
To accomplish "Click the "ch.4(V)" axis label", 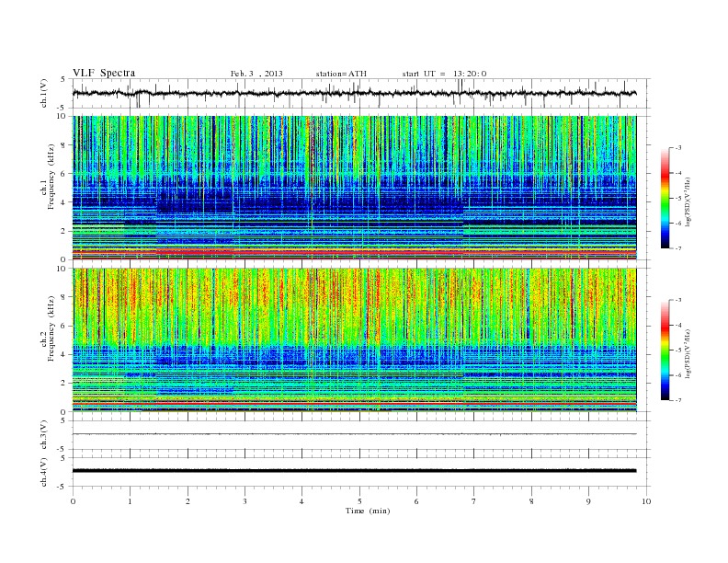I will pyautogui.click(x=44, y=472).
